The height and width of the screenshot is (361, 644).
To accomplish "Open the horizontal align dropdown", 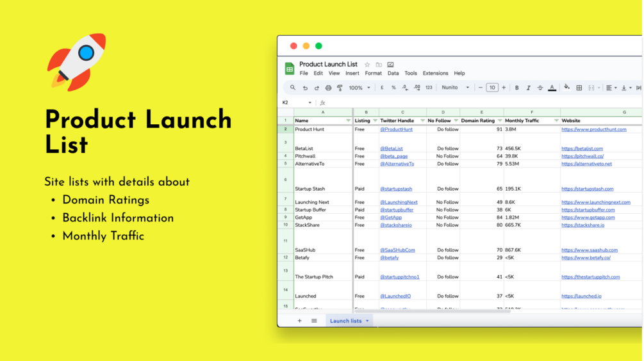I will [x=611, y=88].
